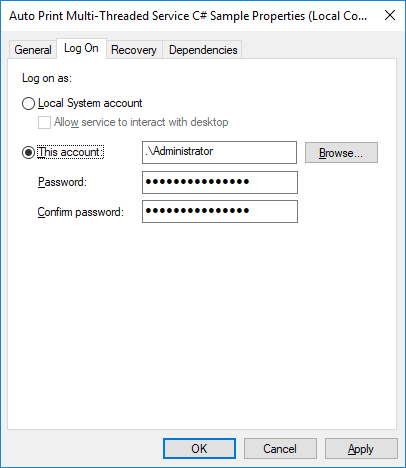Close the service Properties dialog
406x468 pixels.
pos(390,15)
